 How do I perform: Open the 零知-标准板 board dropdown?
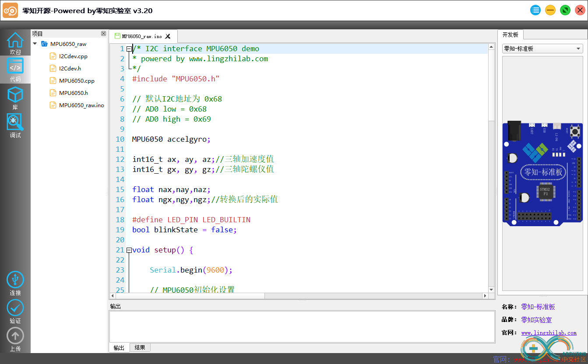pyautogui.click(x=542, y=49)
